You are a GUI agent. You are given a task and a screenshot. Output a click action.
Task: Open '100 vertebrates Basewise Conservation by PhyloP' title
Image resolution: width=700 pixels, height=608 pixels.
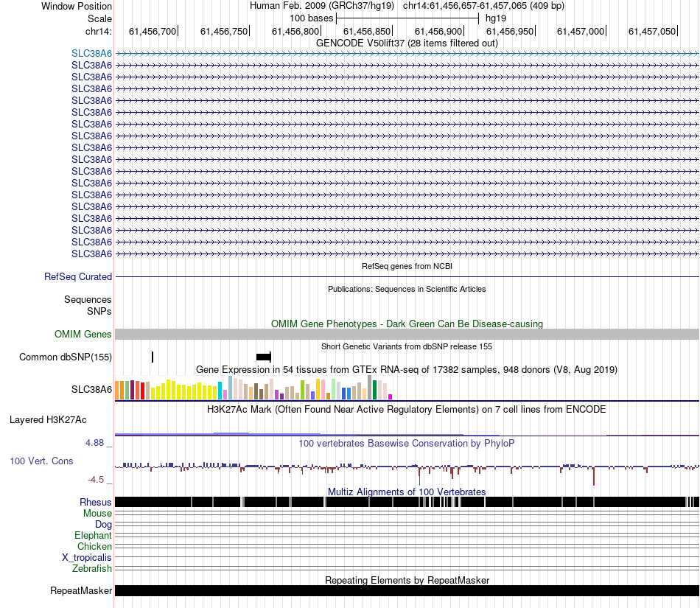pyautogui.click(x=407, y=443)
